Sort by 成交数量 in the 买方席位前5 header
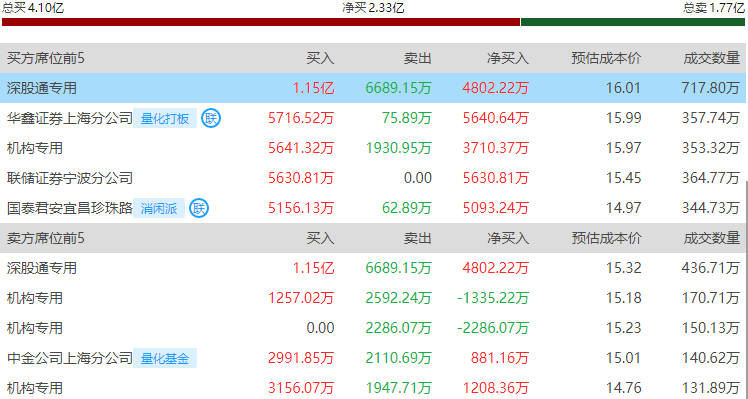This screenshot has height=399, width=748. point(711,58)
